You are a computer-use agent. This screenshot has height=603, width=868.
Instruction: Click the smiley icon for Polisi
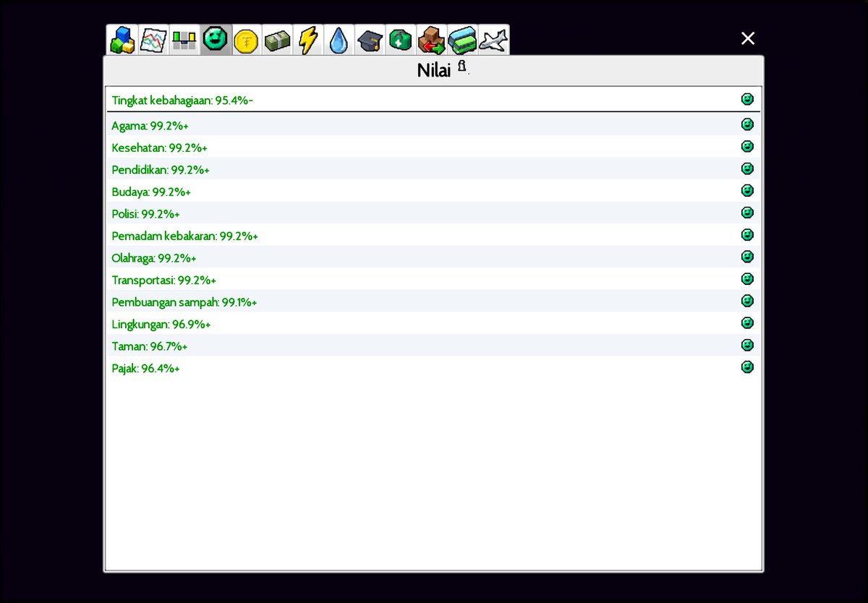pos(747,213)
